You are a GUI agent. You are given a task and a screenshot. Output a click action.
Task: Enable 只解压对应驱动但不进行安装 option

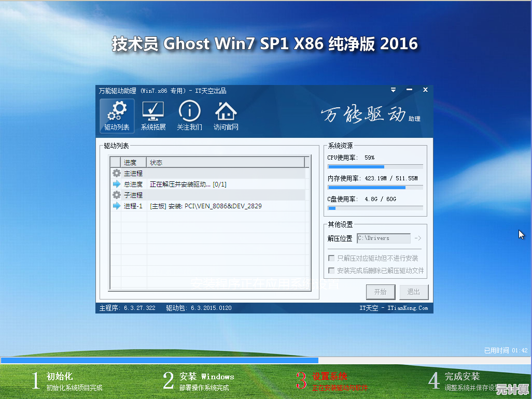331,258
